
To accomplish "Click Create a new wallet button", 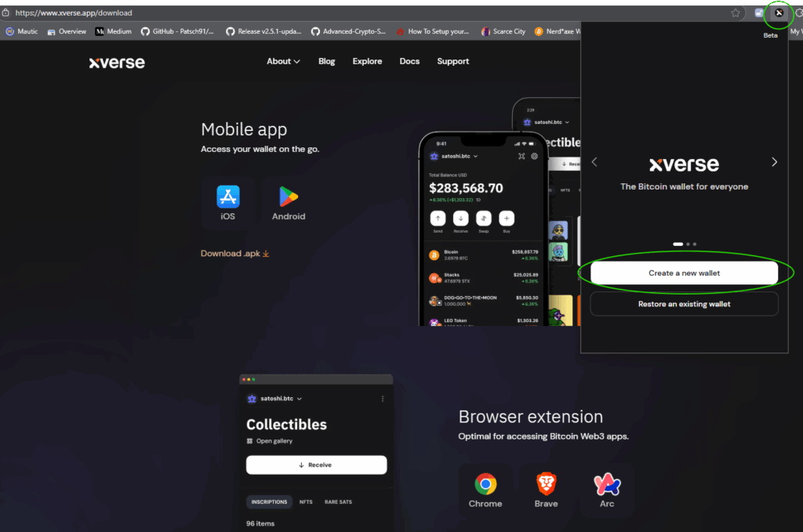I will pos(684,273).
